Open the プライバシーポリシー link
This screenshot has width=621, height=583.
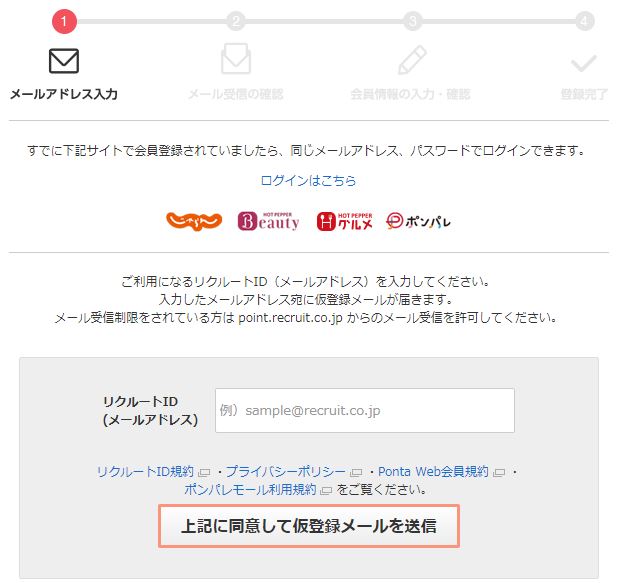pyautogui.click(x=286, y=471)
